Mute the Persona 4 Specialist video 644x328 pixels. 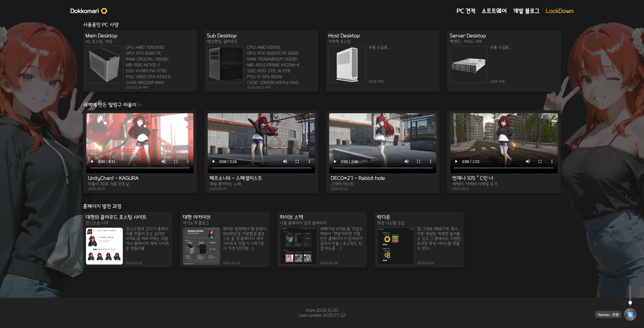pos(285,161)
